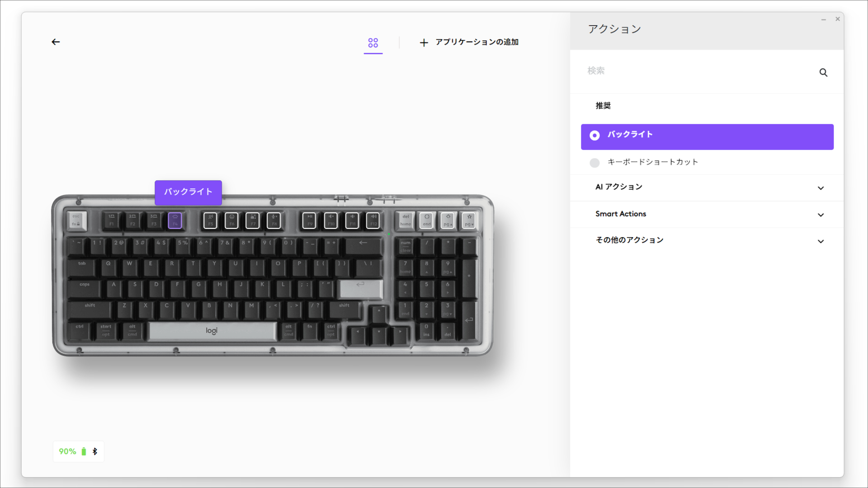Select the キーボードショートカット radio option
The width and height of the screenshot is (868, 488).
[x=707, y=162]
